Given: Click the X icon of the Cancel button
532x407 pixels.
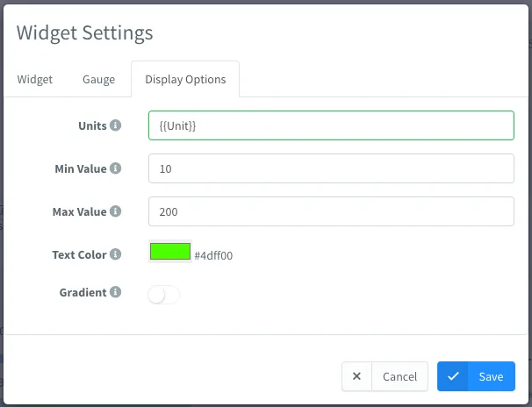Looking at the screenshot, I should [x=356, y=376].
